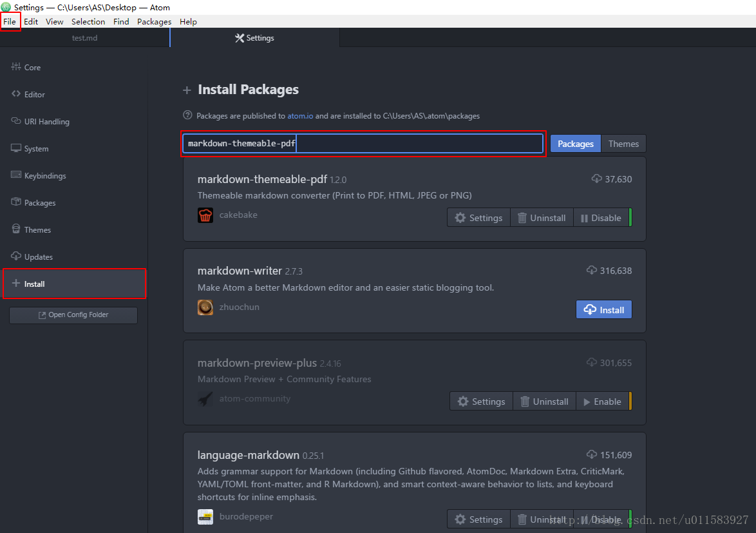Click the package search input field
Screen dimensions: 756x533
363,143
